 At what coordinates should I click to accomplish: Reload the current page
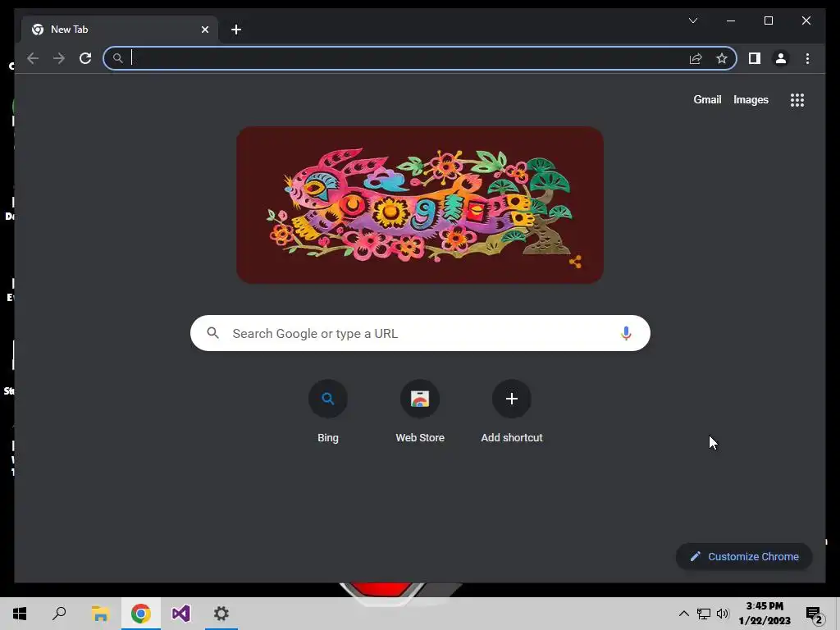(85, 58)
